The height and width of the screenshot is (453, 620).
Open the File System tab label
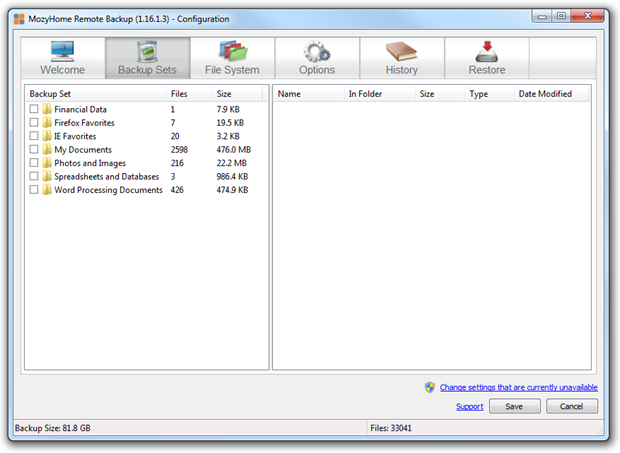point(232,70)
